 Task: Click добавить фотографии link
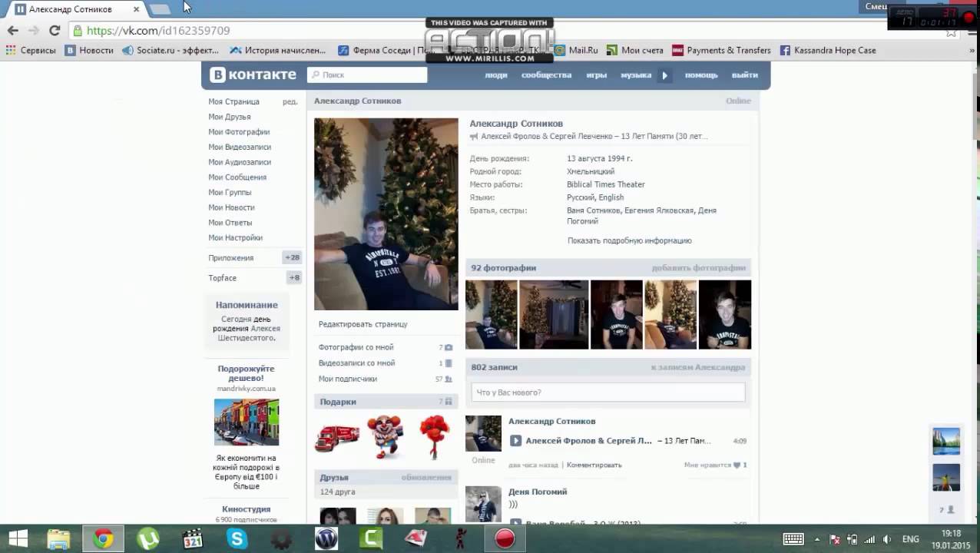click(x=699, y=268)
